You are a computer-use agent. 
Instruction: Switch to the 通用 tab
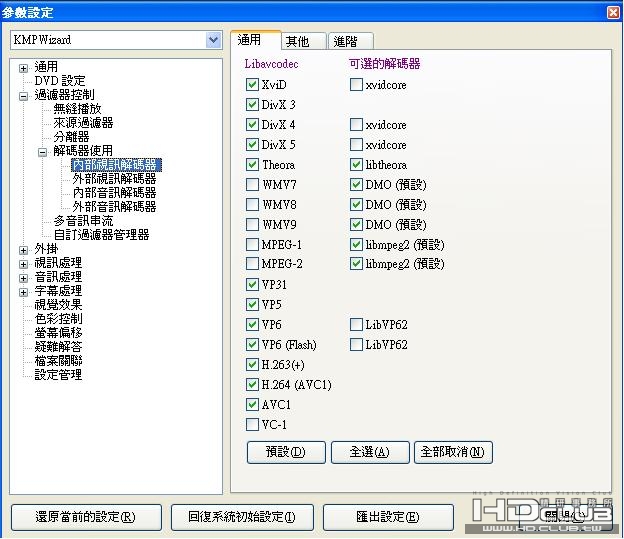click(256, 40)
